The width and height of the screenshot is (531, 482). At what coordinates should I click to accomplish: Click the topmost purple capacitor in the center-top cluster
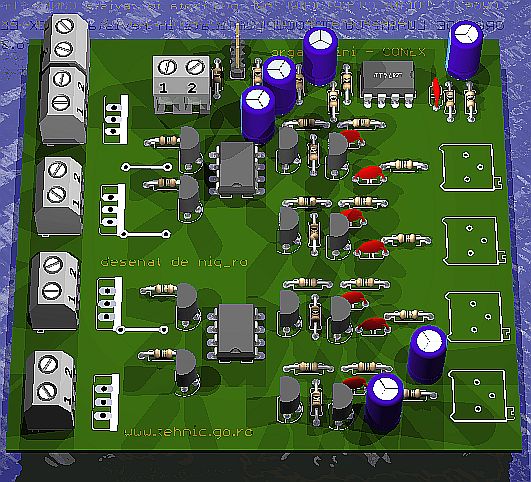(319, 56)
